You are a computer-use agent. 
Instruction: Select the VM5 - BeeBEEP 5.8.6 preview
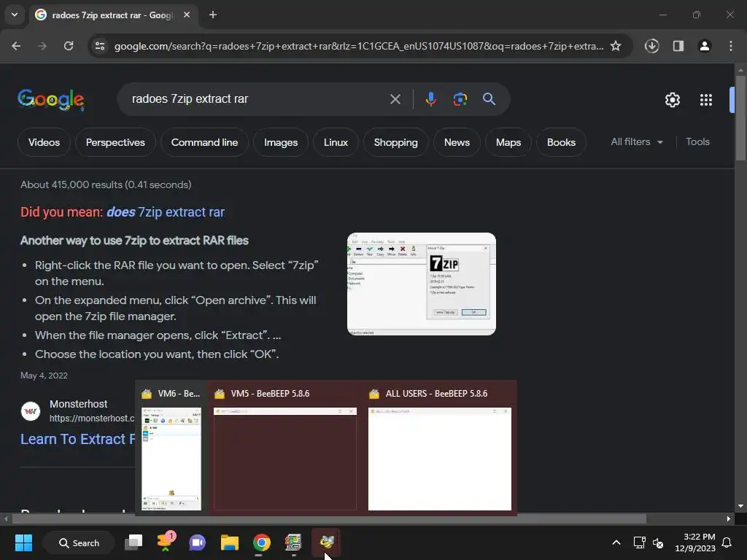285,448
